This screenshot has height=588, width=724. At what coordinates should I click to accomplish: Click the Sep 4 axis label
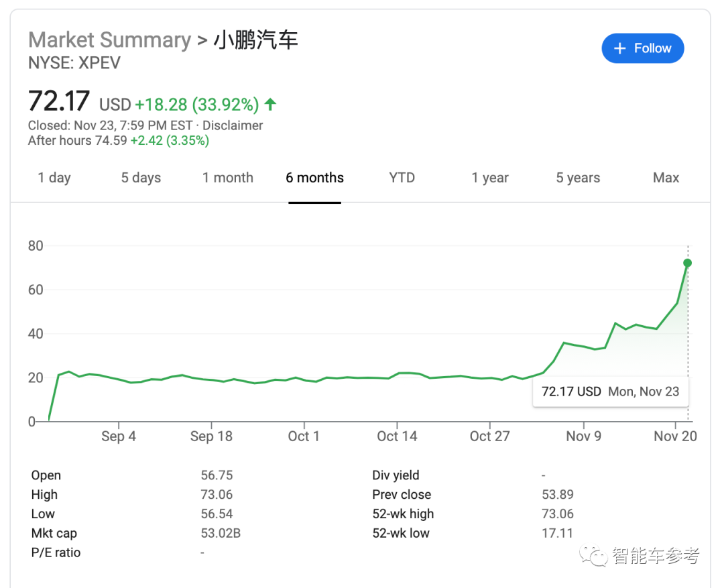[x=119, y=436]
